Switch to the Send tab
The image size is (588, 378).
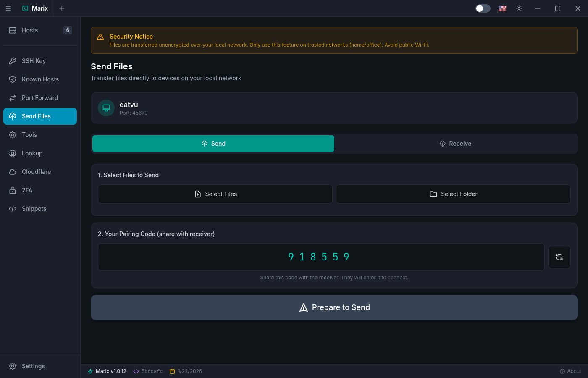[213, 144]
